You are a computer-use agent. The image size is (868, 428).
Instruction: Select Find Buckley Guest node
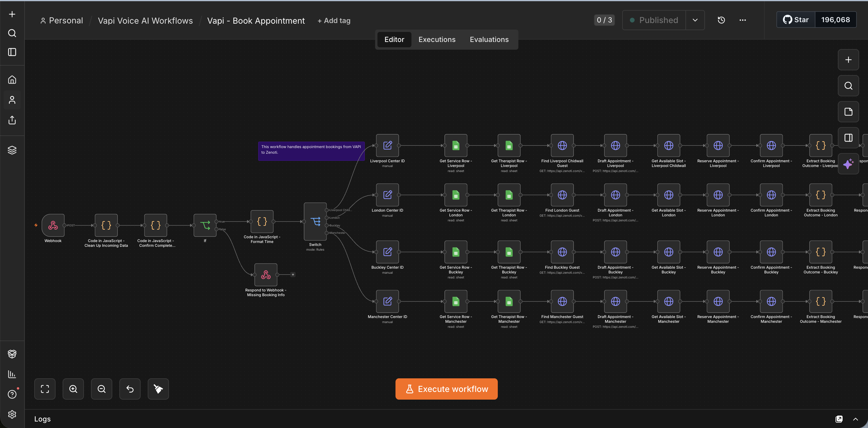(x=563, y=252)
